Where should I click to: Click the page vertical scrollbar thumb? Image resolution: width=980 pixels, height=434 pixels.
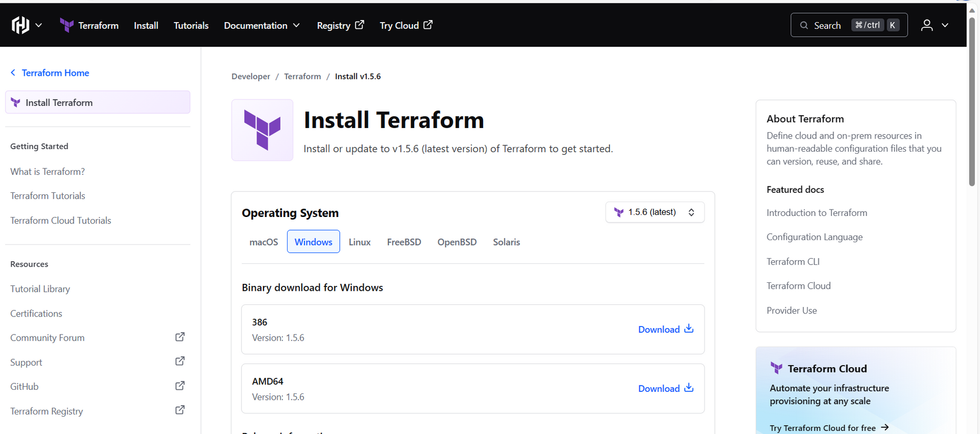[x=972, y=102]
